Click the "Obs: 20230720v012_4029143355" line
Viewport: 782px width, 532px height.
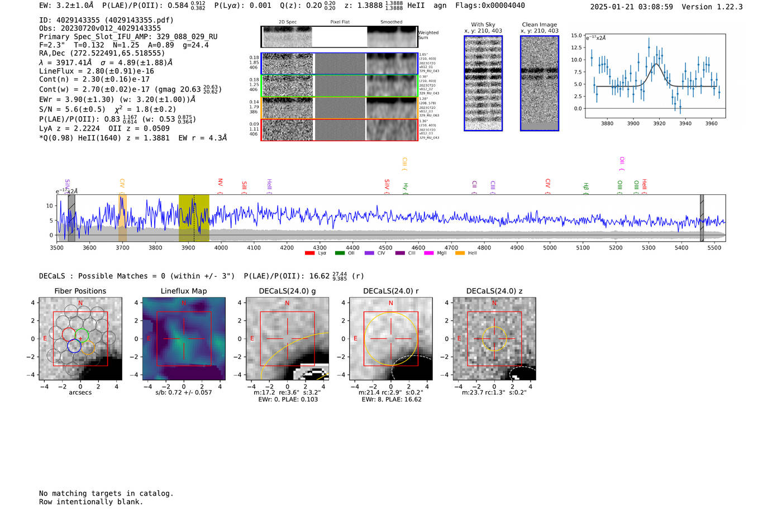pos(100,28)
